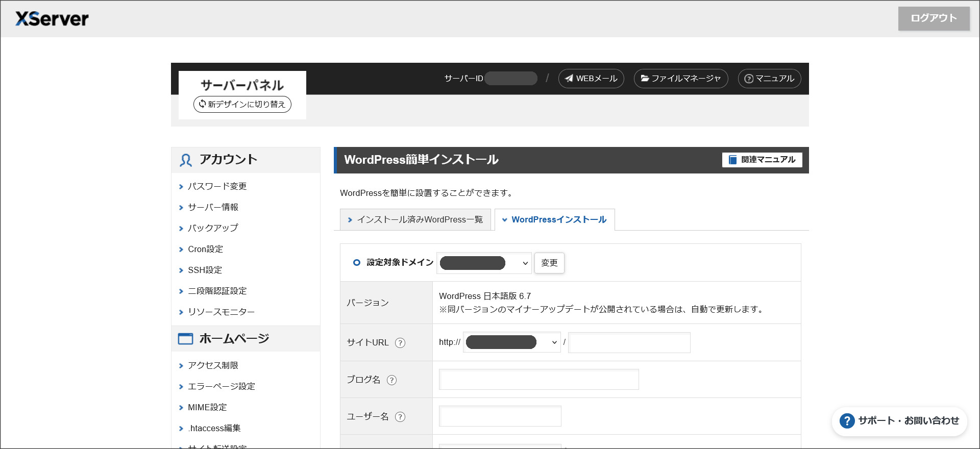The image size is (980, 449).
Task: Select the WordPressインストール tab
Action: [554, 220]
